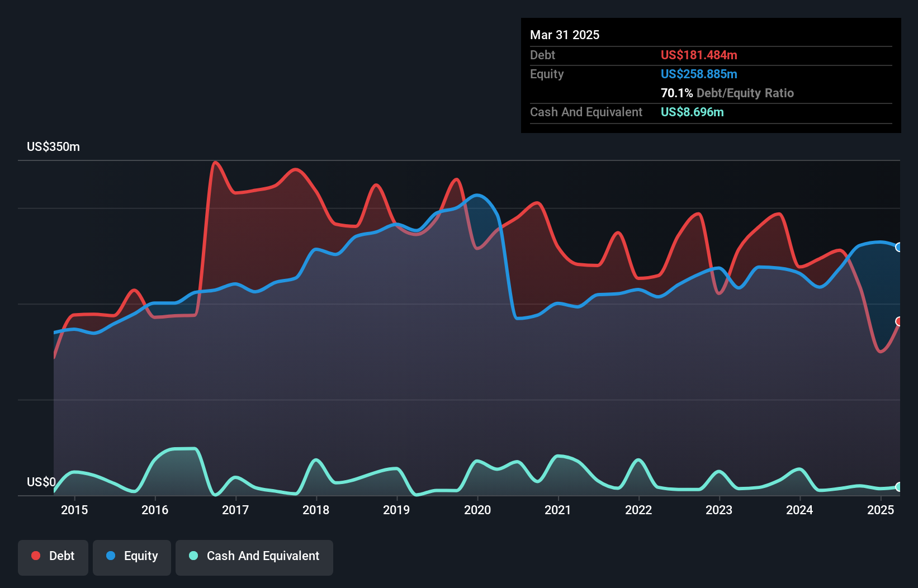Click the US$350m y-axis label
This screenshot has height=588, width=918.
(x=53, y=147)
